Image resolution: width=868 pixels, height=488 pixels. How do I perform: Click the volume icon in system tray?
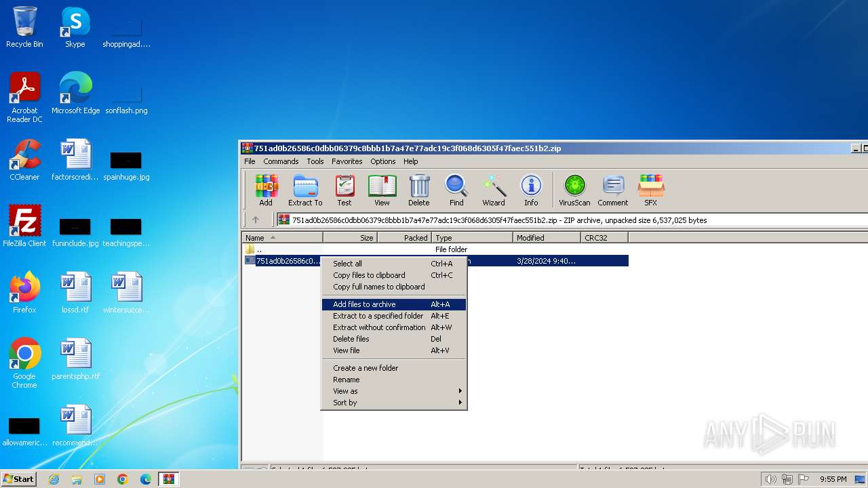pos(770,479)
